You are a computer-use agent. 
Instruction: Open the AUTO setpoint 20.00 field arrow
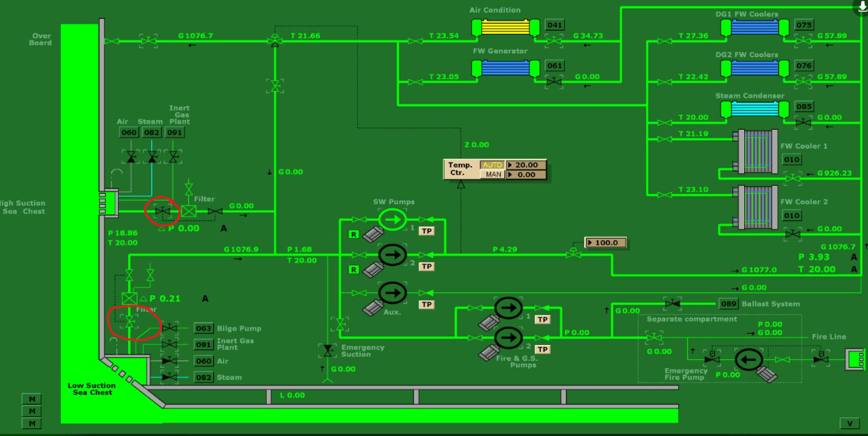(510, 165)
